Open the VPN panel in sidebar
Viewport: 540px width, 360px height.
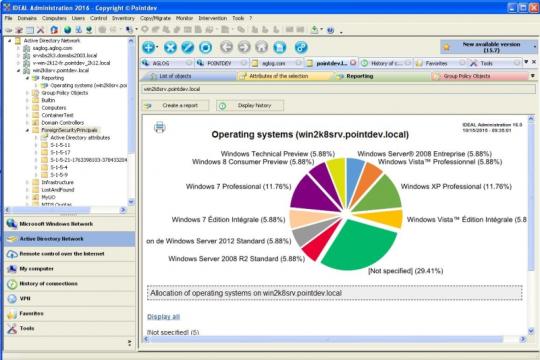coord(70,299)
